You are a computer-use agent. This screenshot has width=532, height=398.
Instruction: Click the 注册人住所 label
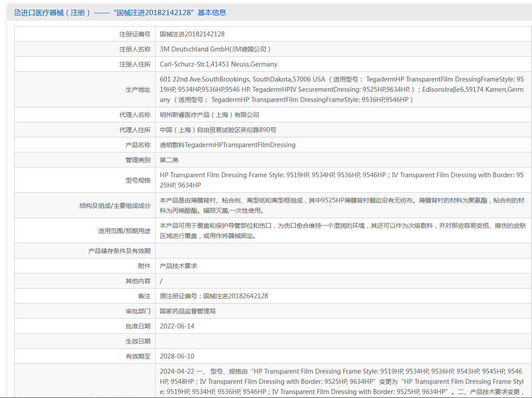pos(135,64)
